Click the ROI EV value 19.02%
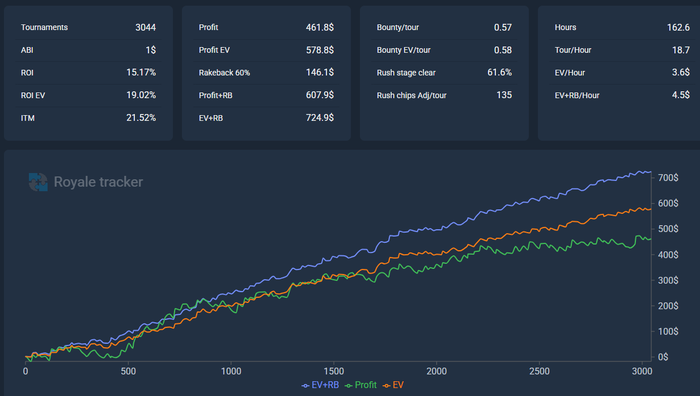Viewport: 700px width, 396px height. 141,95
